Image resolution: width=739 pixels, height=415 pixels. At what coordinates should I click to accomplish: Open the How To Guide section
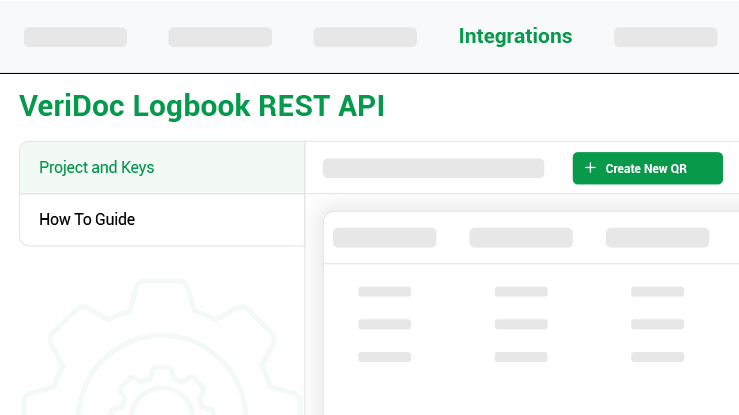87,219
